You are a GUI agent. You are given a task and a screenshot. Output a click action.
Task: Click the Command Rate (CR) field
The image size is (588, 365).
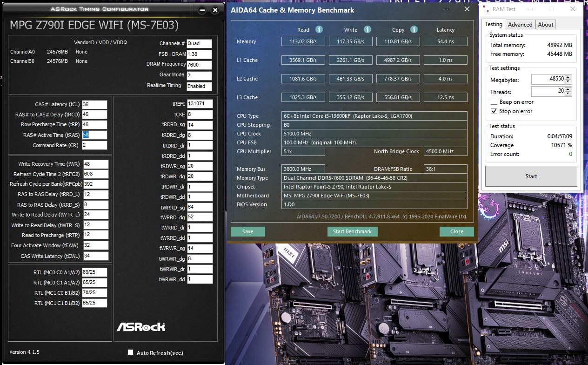(94, 145)
